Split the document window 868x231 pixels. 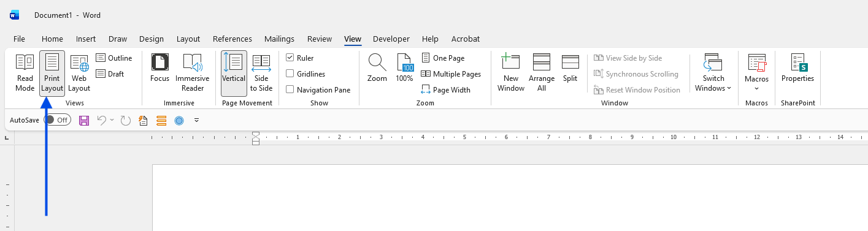coord(570,68)
